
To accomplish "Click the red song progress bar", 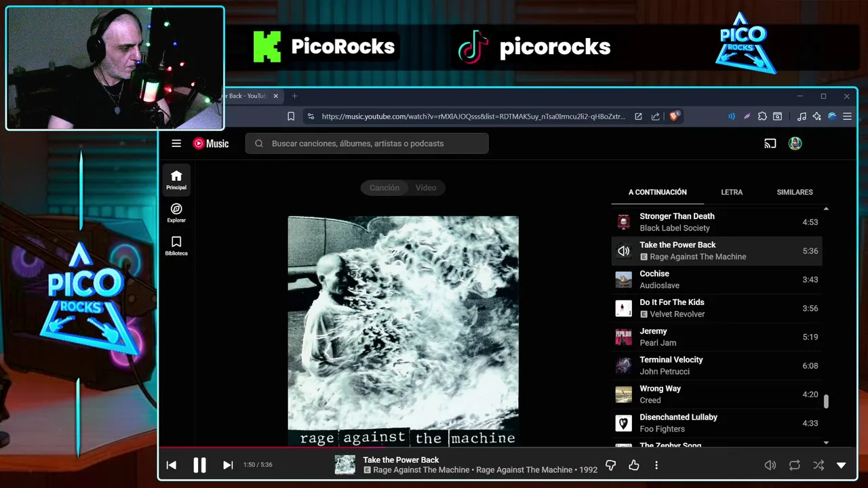I will pos(271,447).
